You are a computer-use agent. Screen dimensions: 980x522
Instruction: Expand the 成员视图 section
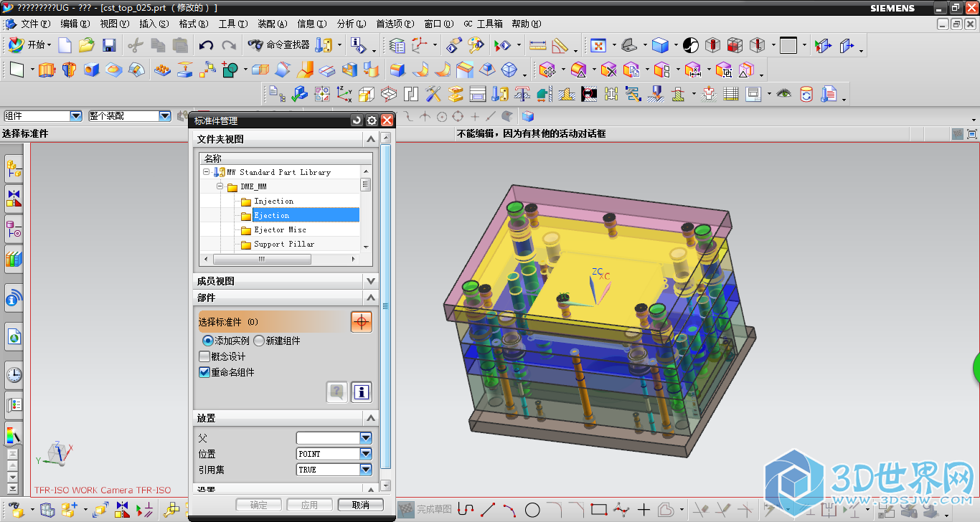[371, 281]
